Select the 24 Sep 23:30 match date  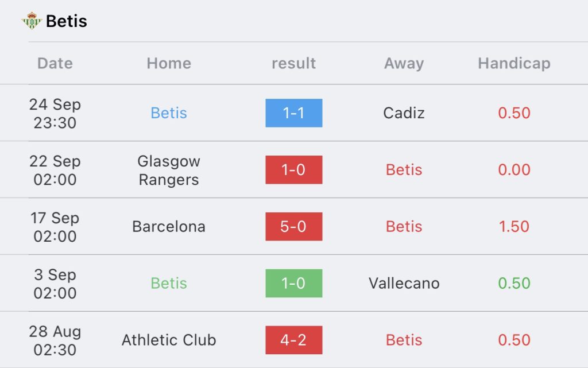pyautogui.click(x=55, y=113)
